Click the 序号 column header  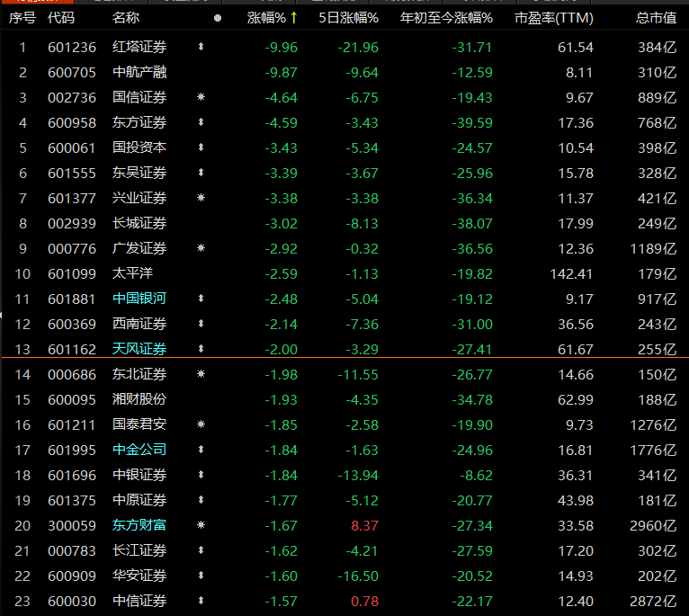(22, 18)
